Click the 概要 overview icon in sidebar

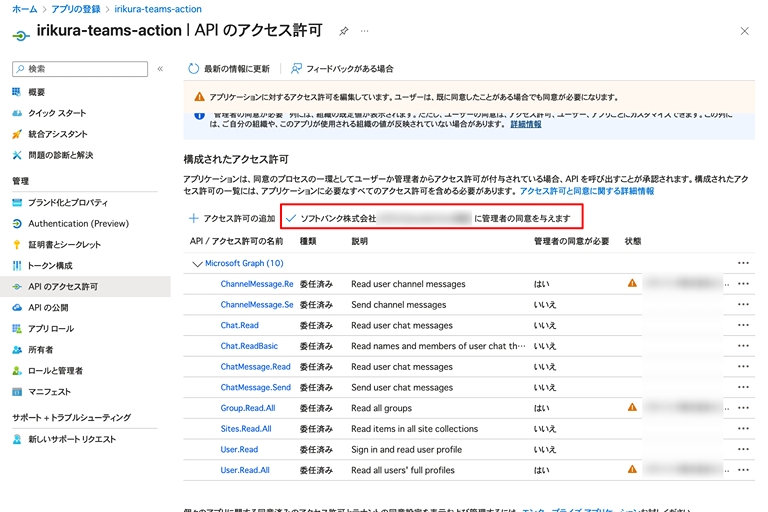(x=17, y=92)
